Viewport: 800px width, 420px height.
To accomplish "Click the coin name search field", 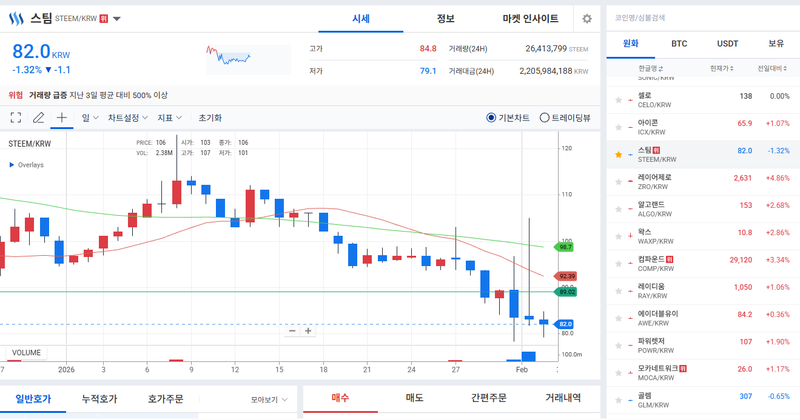I will click(700, 18).
